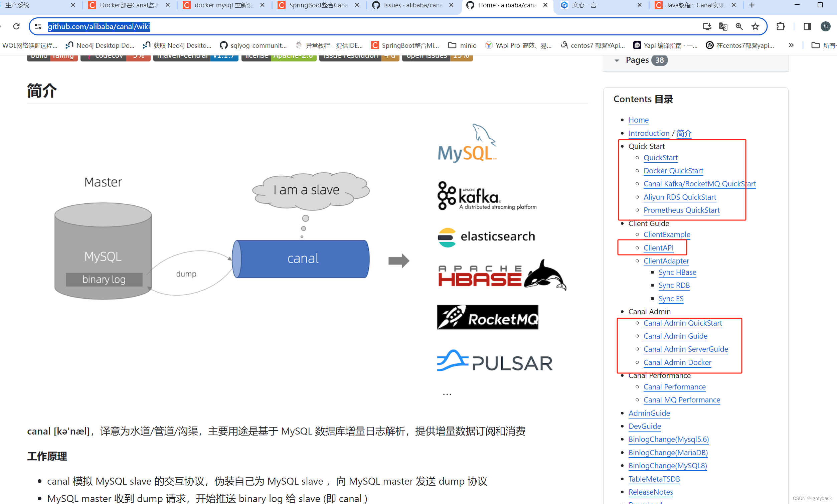Click the zoom magnifier icon in address bar
This screenshot has width=837, height=504.
(x=739, y=26)
